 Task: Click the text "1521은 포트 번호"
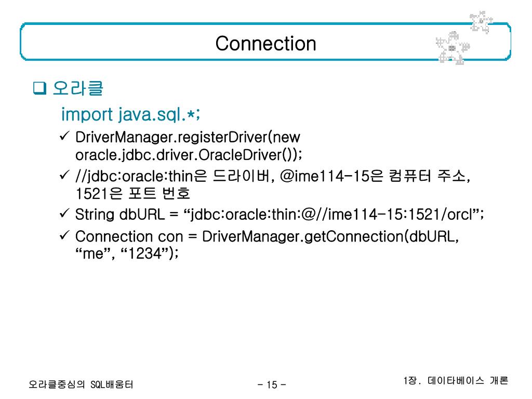132,194
